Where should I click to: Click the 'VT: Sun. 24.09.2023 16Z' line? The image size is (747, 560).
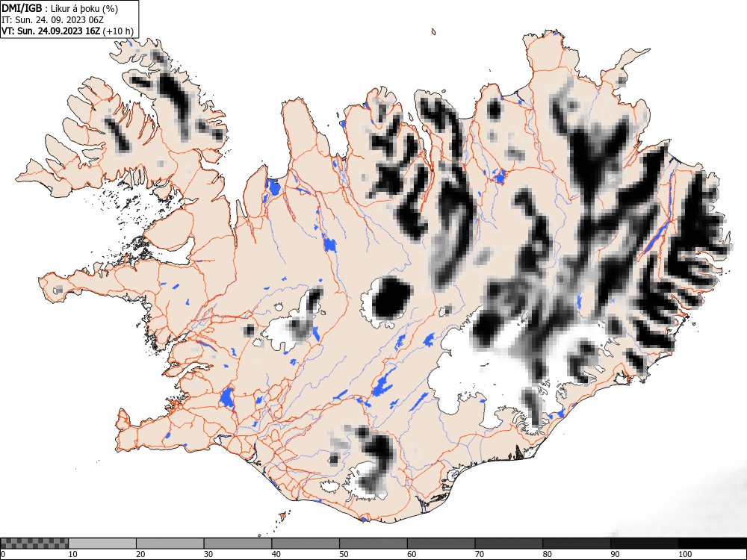51,31
